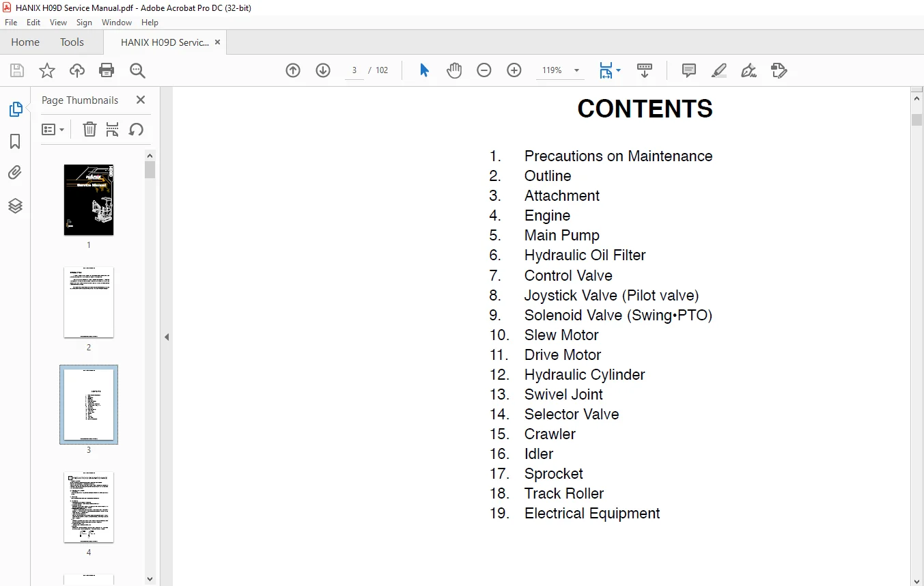Viewport: 924px width, 586px height.
Task: Open the read mode keyboard icon
Action: (645, 70)
